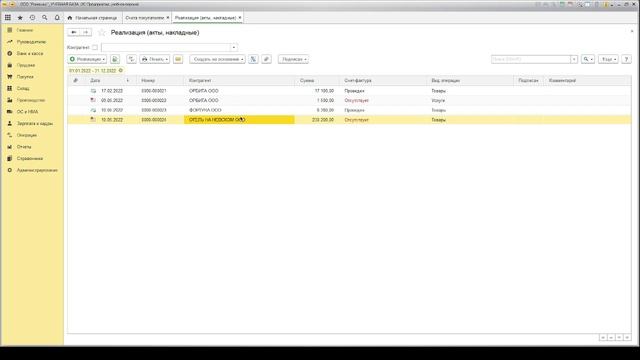Screen dimensions: 640x360
Task: Close the Счета покупателям tab
Action: [168, 18]
